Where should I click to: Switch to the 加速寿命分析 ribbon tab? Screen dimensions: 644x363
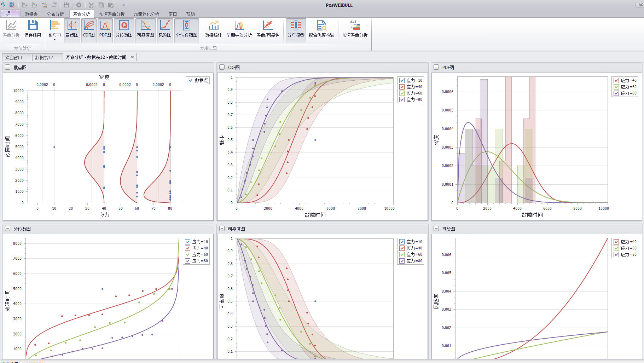(x=112, y=14)
